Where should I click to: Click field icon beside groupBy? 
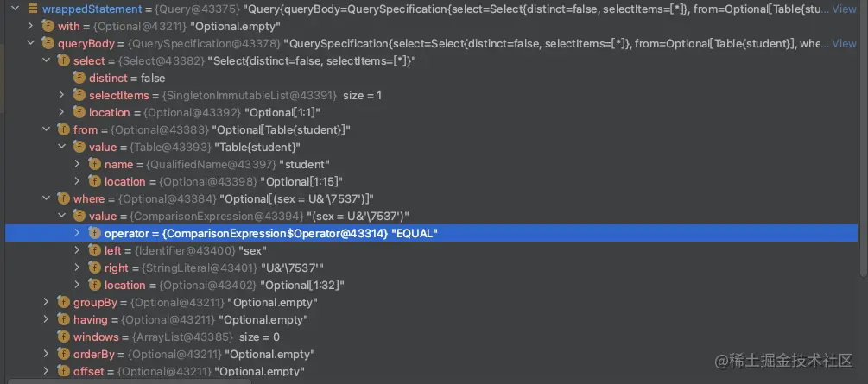click(64, 302)
